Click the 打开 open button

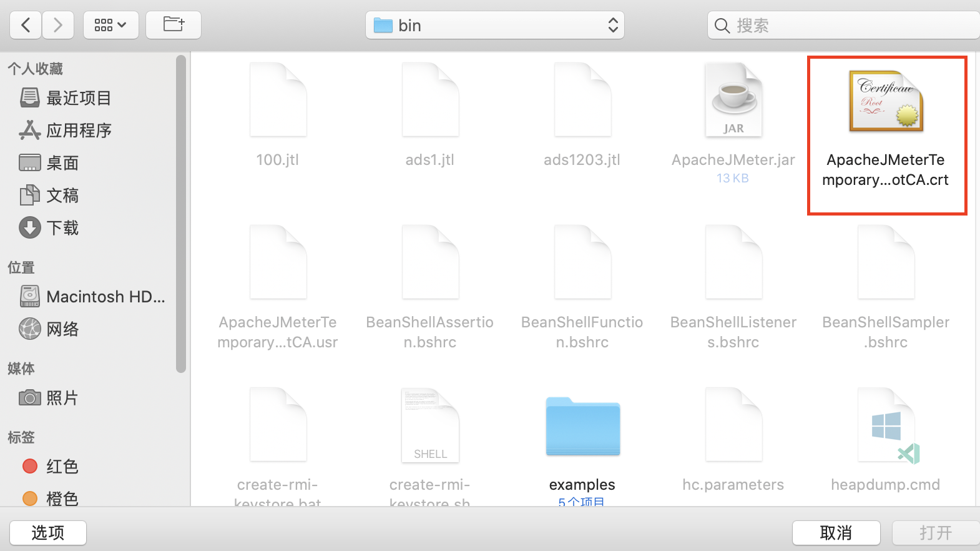tap(936, 533)
